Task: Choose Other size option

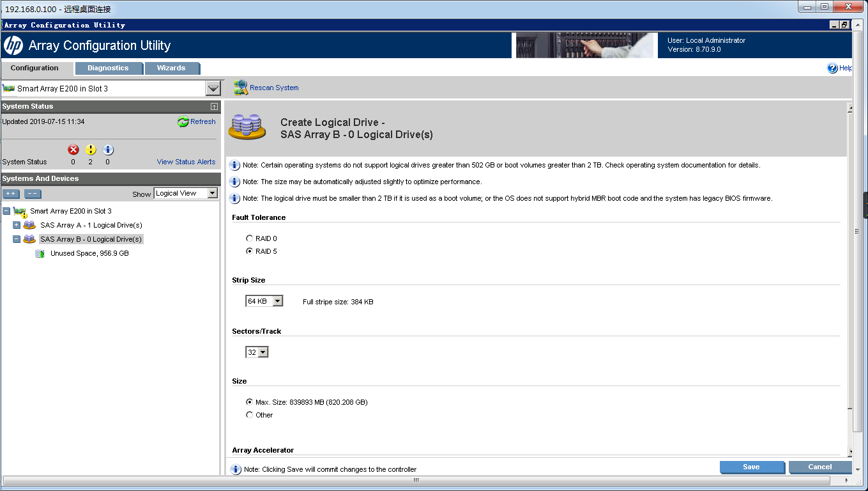Action: pyautogui.click(x=249, y=415)
